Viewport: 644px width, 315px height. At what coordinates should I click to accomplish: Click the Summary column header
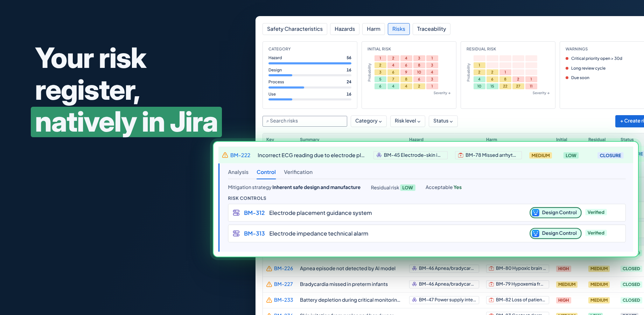(309, 139)
